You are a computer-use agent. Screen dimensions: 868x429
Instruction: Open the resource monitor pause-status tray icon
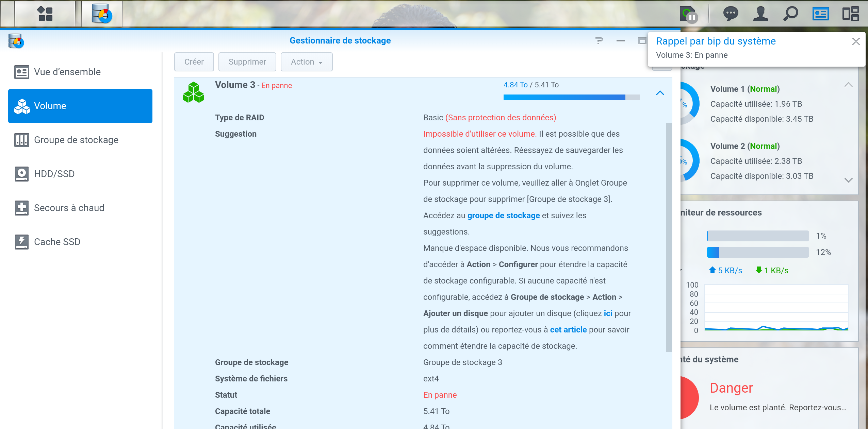pos(689,15)
